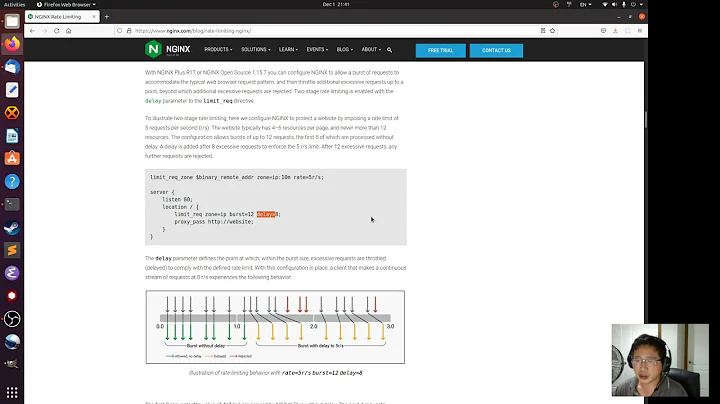Reload the NGINX Rate Limiting page
The image size is (720, 404).
[x=56, y=31]
